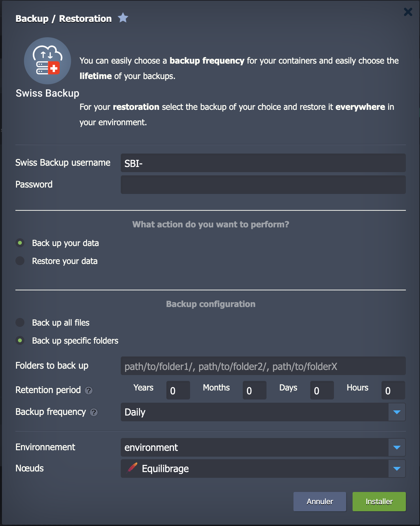Click the Swiss Backup cloud logo

coord(48,61)
